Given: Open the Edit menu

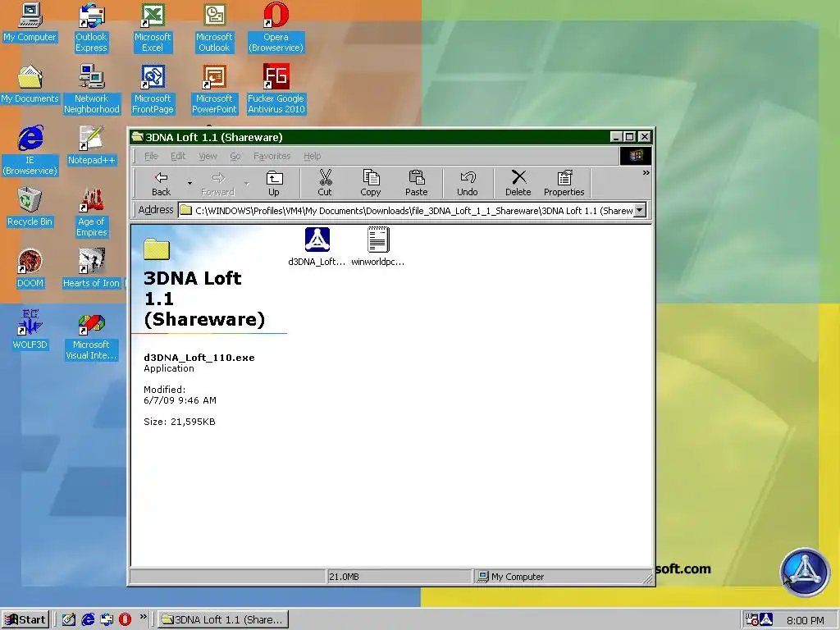Looking at the screenshot, I should (178, 156).
